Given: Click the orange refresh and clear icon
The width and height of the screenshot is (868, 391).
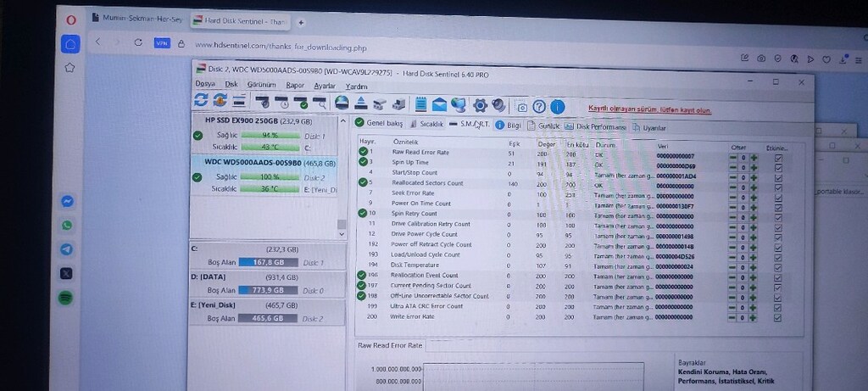Looking at the screenshot, I should (x=220, y=100).
